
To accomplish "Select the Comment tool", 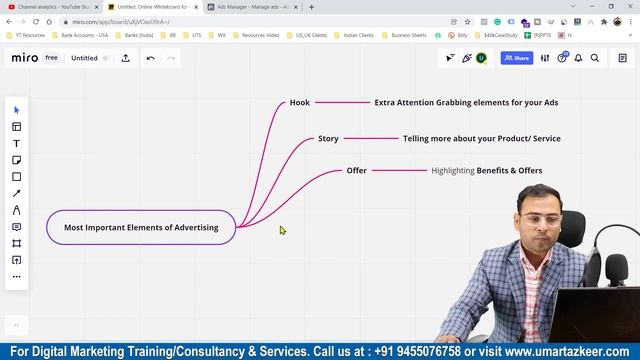I will coord(16,227).
